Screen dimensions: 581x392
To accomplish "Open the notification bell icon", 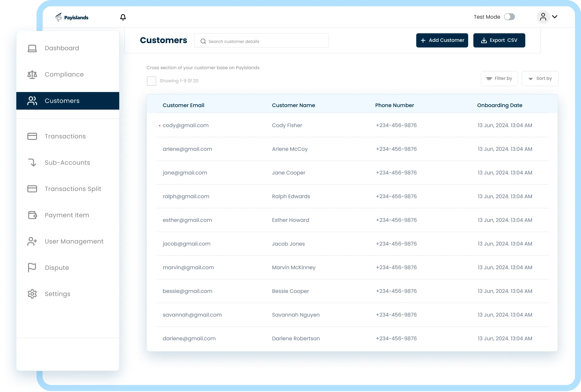I will tap(123, 17).
